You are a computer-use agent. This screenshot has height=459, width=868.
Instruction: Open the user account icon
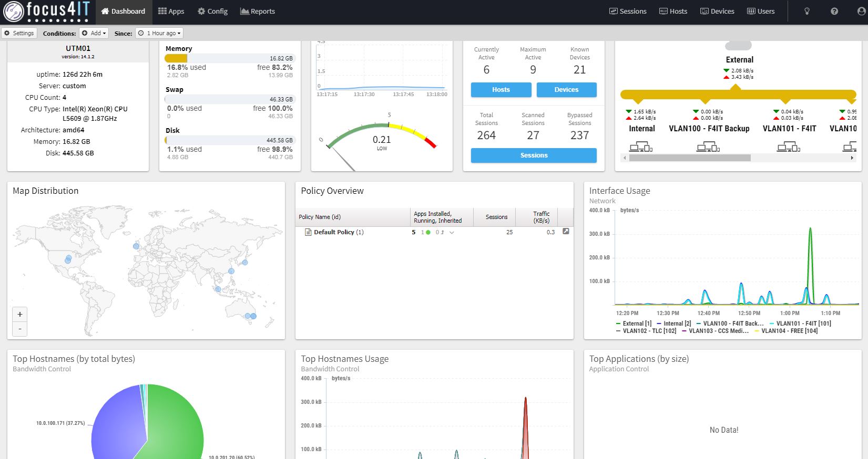(861, 12)
